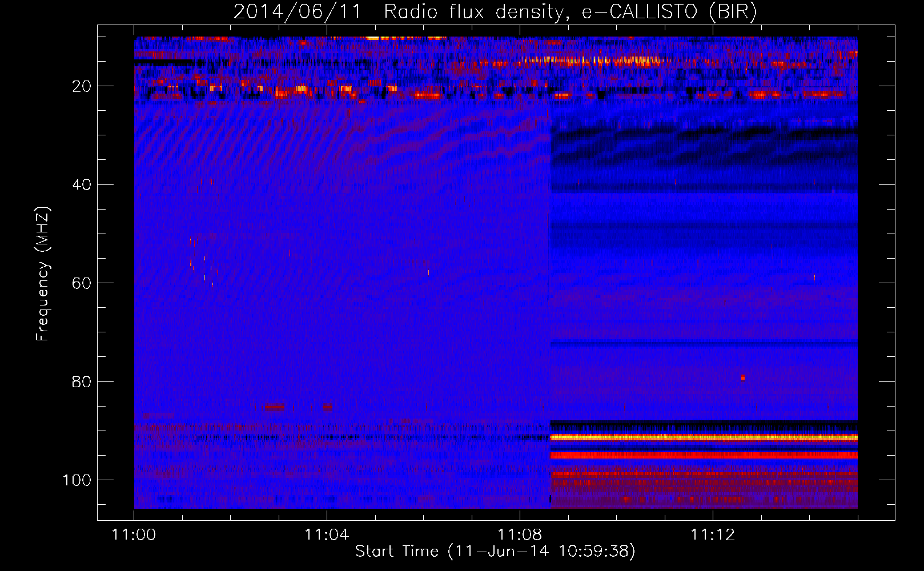Image resolution: width=924 pixels, height=571 pixels.
Task: Click the bright yellow band near 91 MHz
Action: (704, 437)
